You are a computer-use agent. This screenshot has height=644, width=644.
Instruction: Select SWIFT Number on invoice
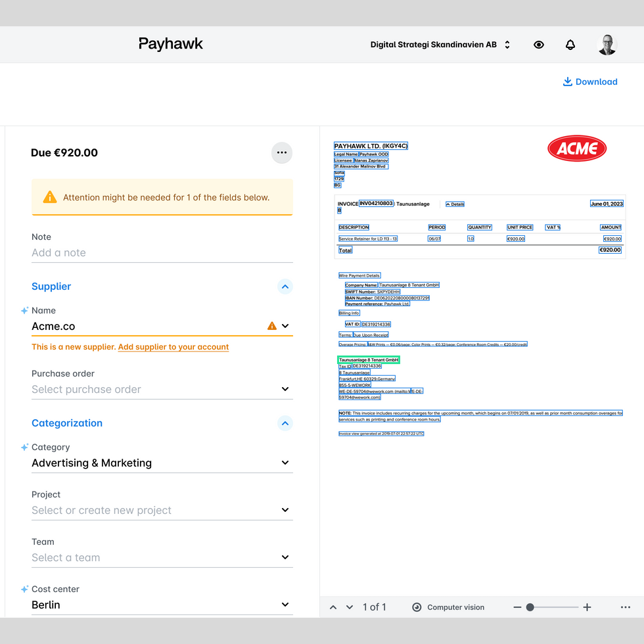coord(373,292)
